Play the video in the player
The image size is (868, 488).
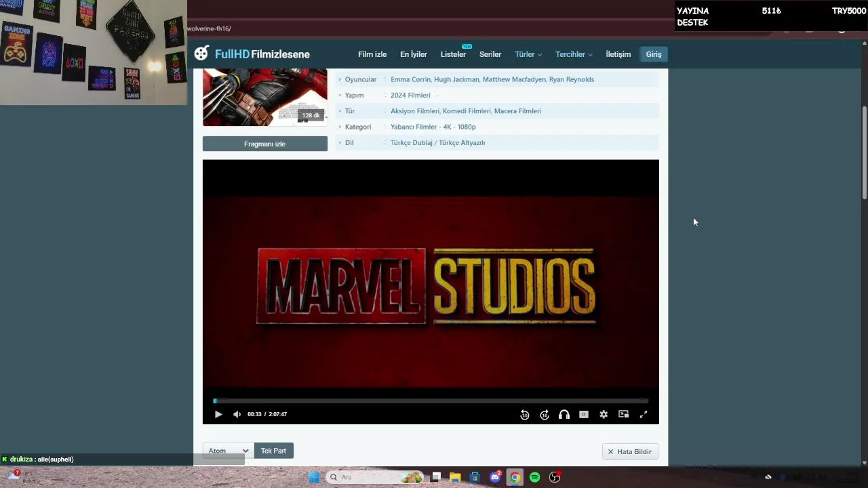218,414
